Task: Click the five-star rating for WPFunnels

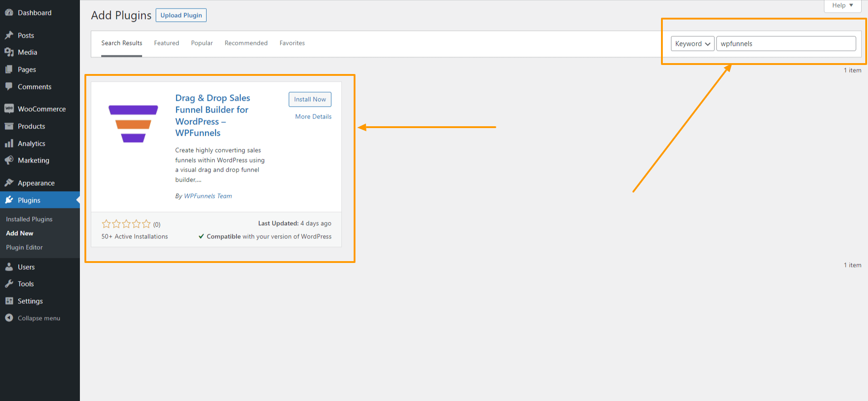Action: (126, 224)
